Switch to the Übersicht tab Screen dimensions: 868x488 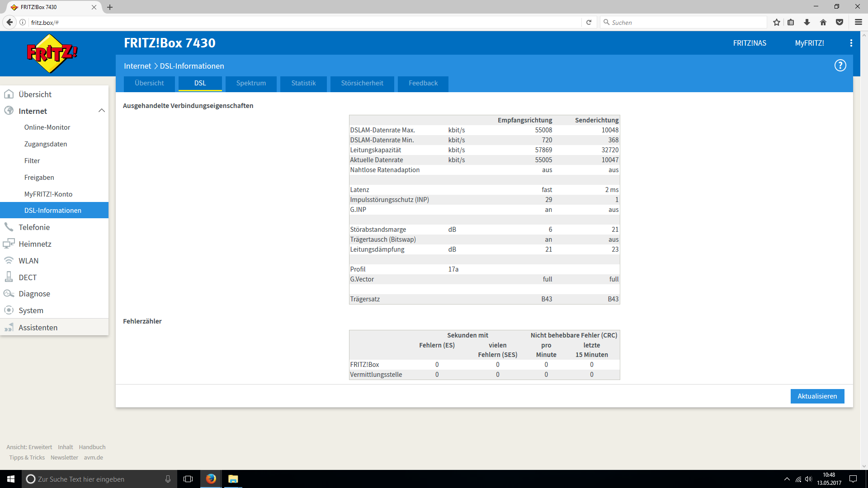tap(149, 84)
